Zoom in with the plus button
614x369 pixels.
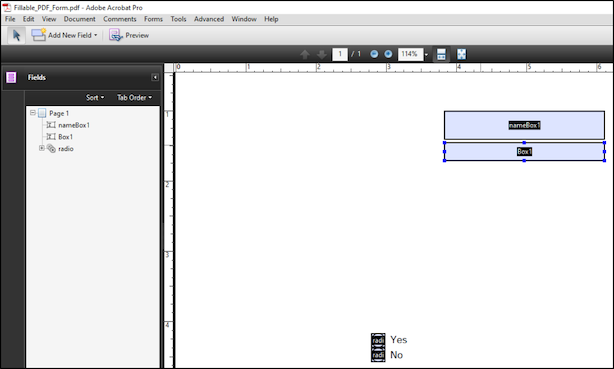[x=388, y=54]
